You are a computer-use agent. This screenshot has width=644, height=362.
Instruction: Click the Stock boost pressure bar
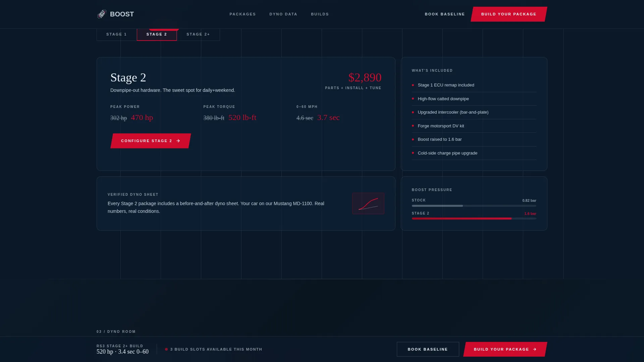[x=474, y=206]
